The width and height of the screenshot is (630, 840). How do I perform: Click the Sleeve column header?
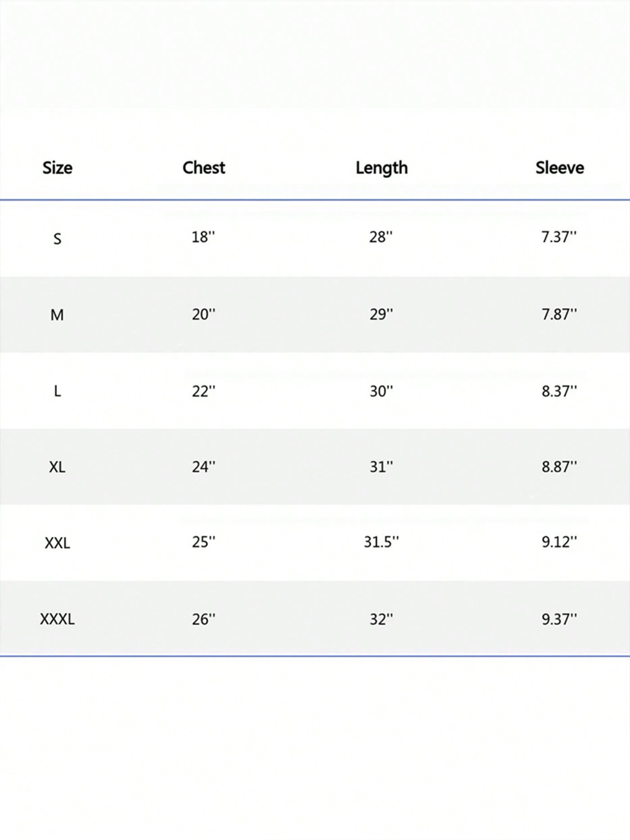click(x=559, y=168)
